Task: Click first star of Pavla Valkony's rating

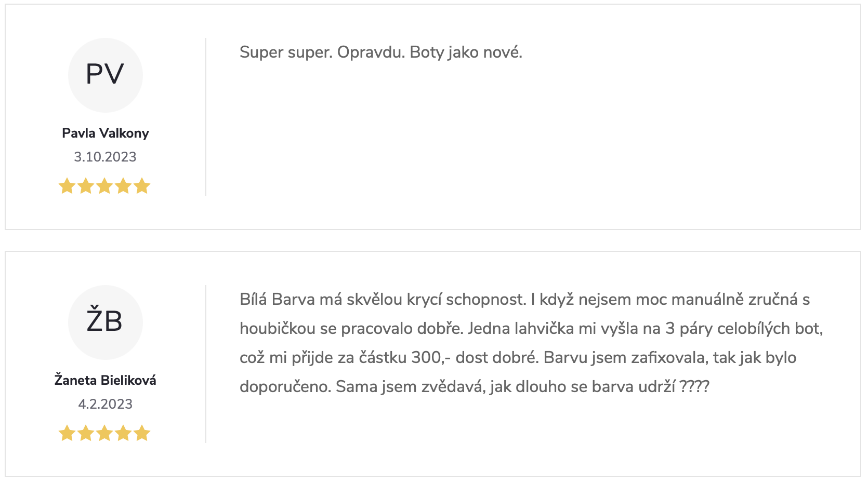Action: [67, 186]
